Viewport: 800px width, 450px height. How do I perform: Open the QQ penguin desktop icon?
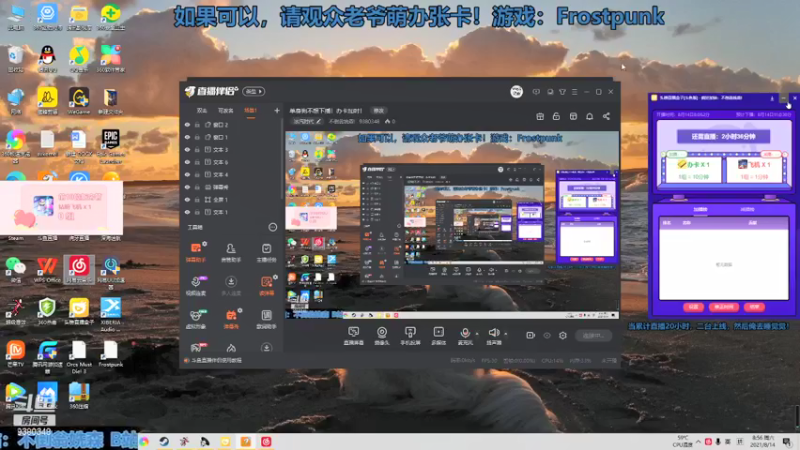pos(47,59)
